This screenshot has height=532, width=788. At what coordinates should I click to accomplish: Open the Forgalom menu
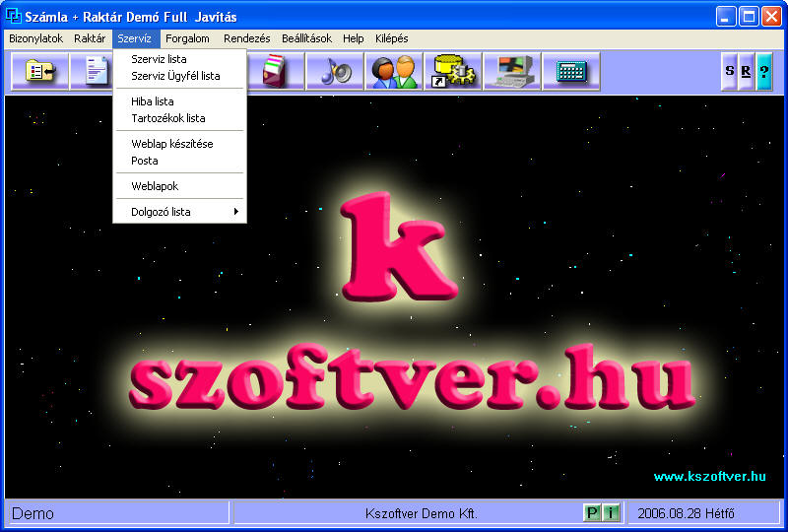187,38
